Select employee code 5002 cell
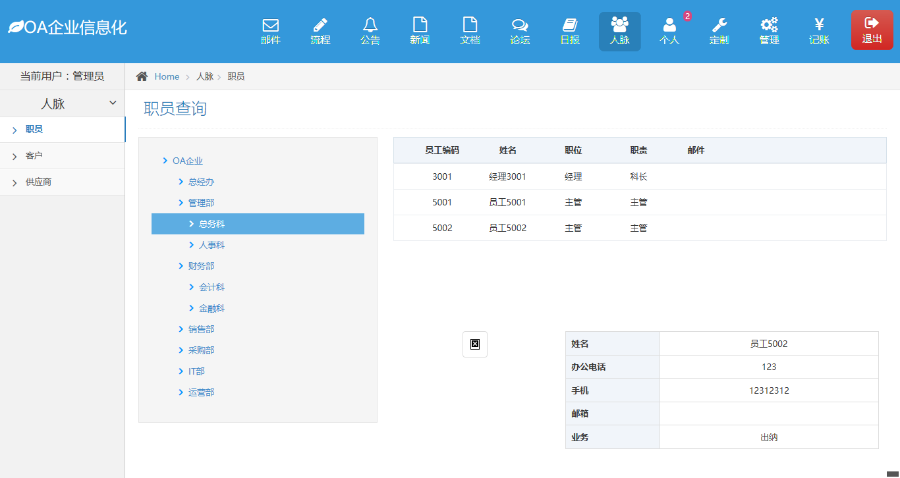Viewport: 900px width, 478px height. tap(442, 228)
